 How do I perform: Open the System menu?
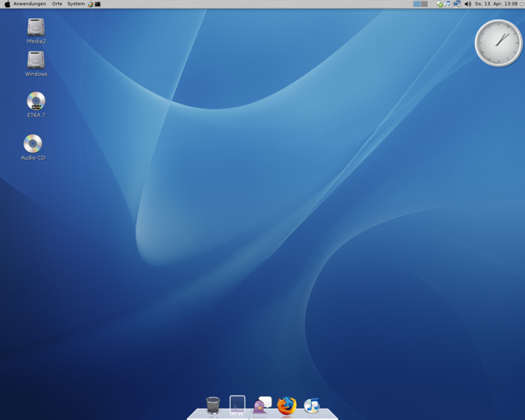[76, 4]
